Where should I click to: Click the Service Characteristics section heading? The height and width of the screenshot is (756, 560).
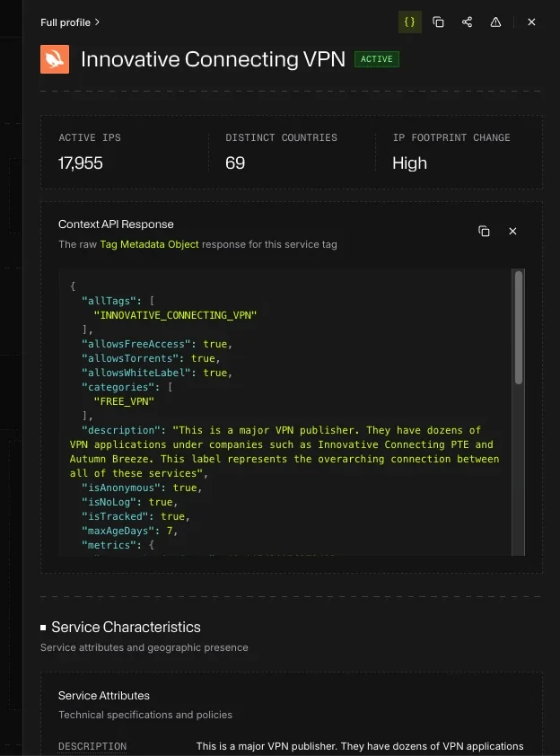tap(126, 628)
